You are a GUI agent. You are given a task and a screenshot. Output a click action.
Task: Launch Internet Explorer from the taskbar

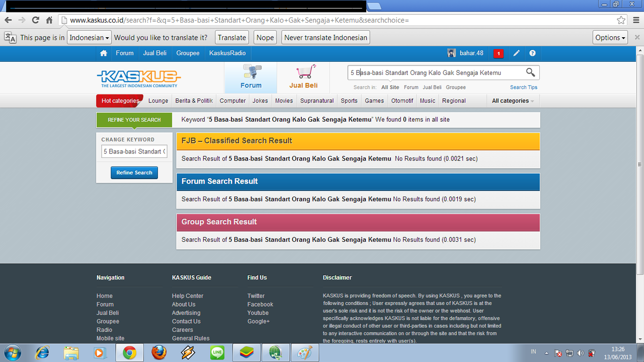coord(42,353)
